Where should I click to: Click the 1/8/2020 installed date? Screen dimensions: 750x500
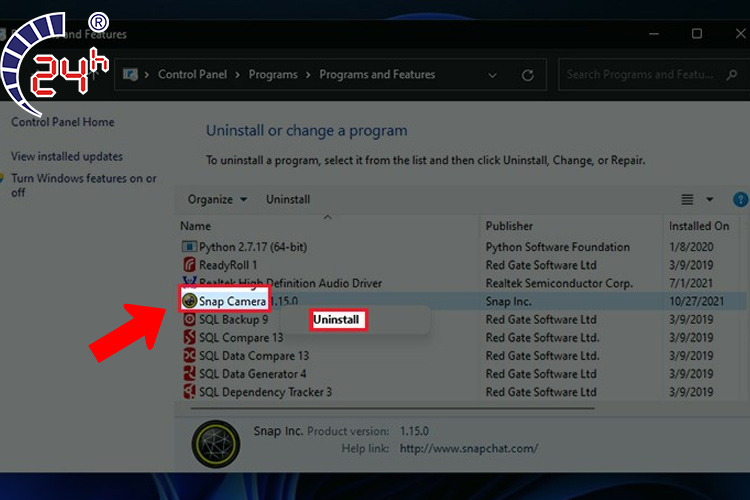click(691, 247)
